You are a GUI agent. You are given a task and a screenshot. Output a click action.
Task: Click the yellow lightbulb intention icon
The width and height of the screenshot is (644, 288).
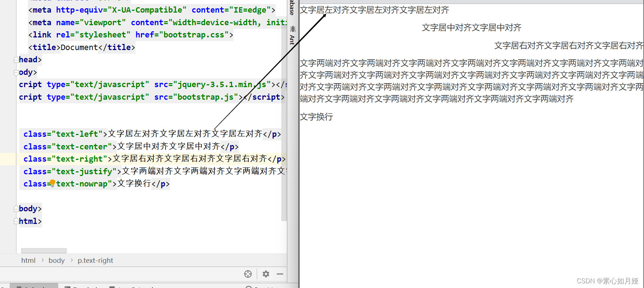(x=52, y=183)
